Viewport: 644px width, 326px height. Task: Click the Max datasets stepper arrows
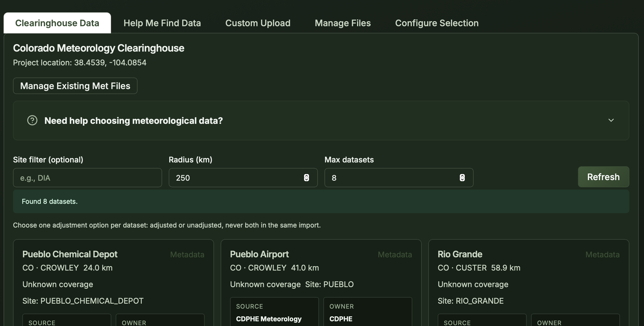(462, 178)
